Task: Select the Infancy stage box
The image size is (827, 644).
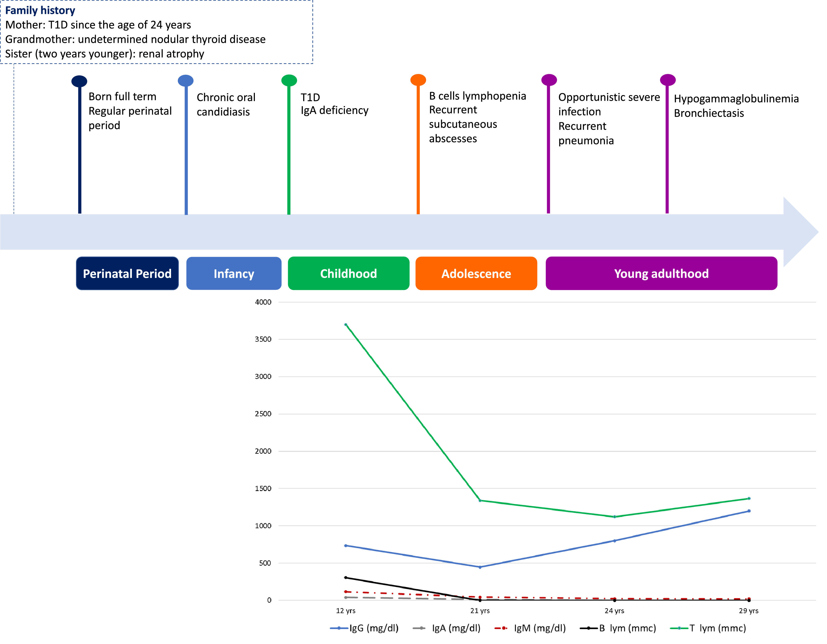Action: (234, 274)
